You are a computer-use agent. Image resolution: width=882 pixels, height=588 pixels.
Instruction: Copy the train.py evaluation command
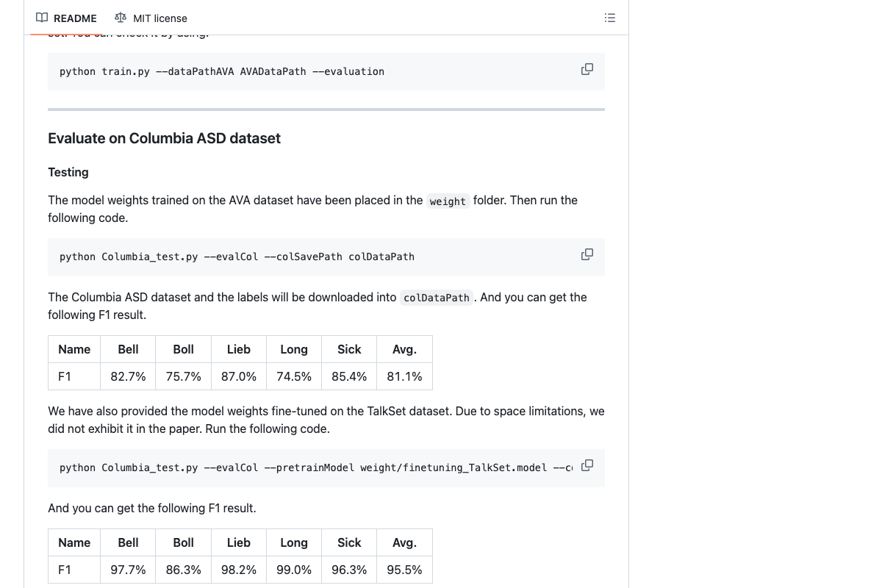coord(587,69)
